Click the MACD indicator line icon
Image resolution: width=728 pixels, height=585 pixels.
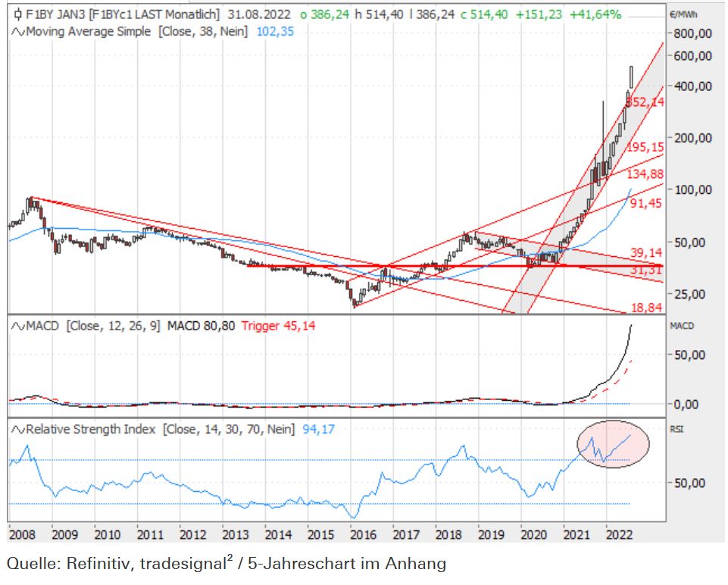click(x=18, y=327)
